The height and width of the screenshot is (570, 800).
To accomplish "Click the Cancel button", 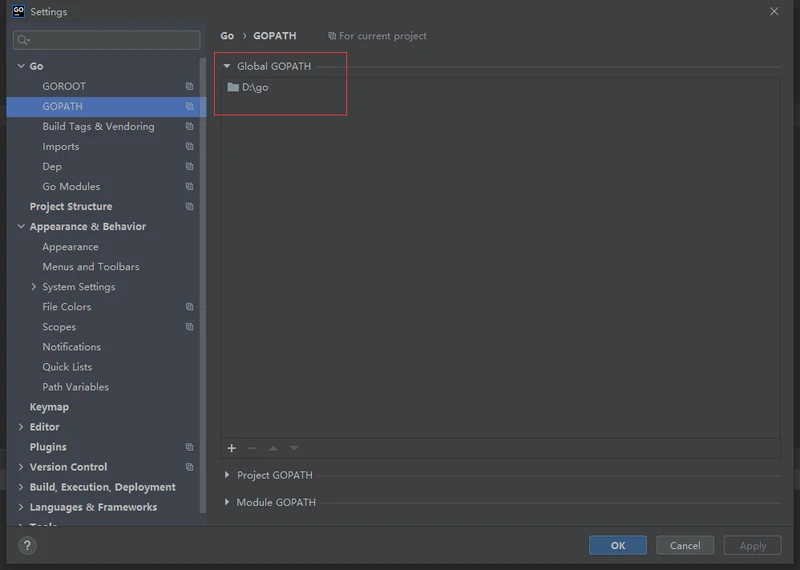I will (685, 545).
